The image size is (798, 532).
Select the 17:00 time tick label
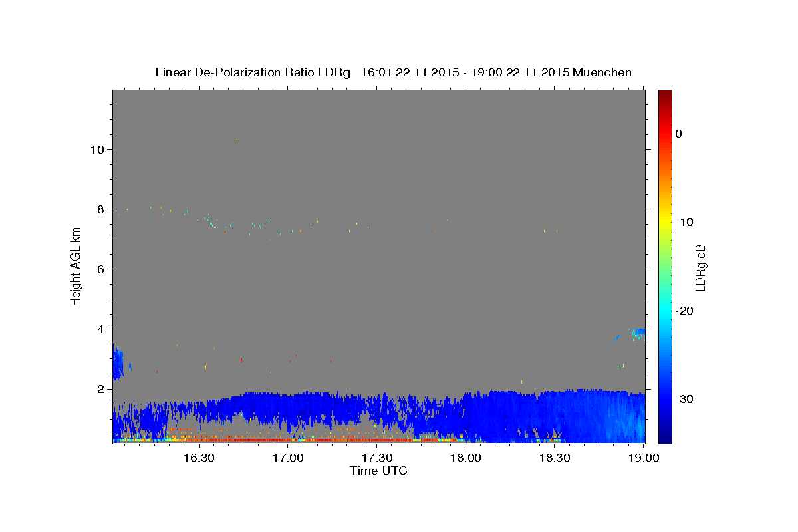(288, 458)
